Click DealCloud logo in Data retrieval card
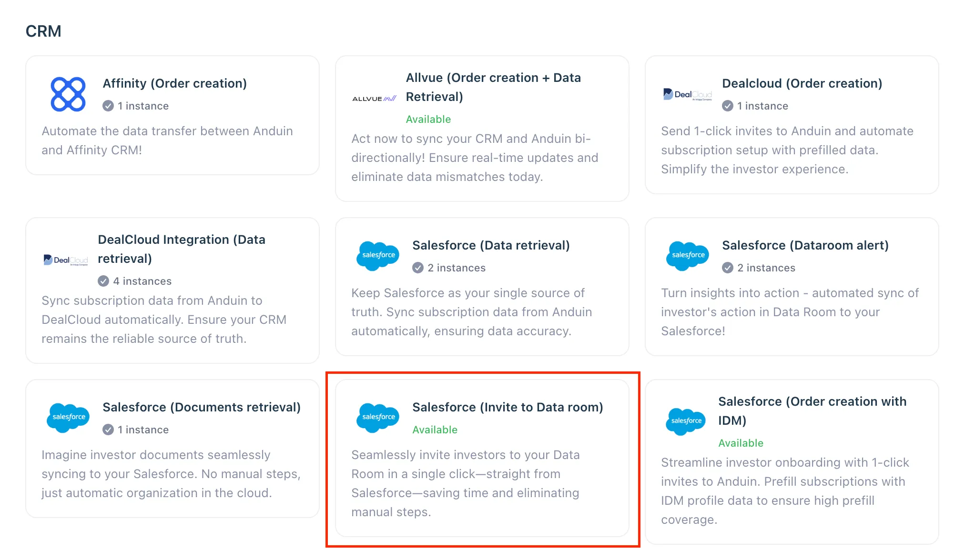 click(66, 260)
